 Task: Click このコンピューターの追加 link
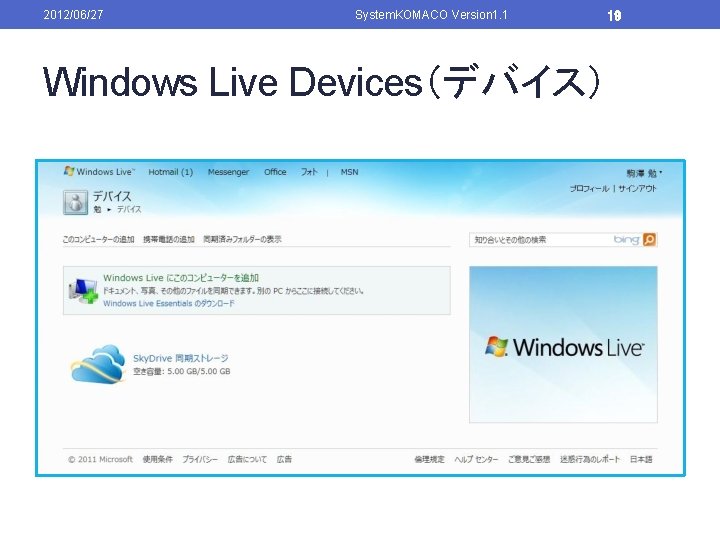tap(98, 239)
